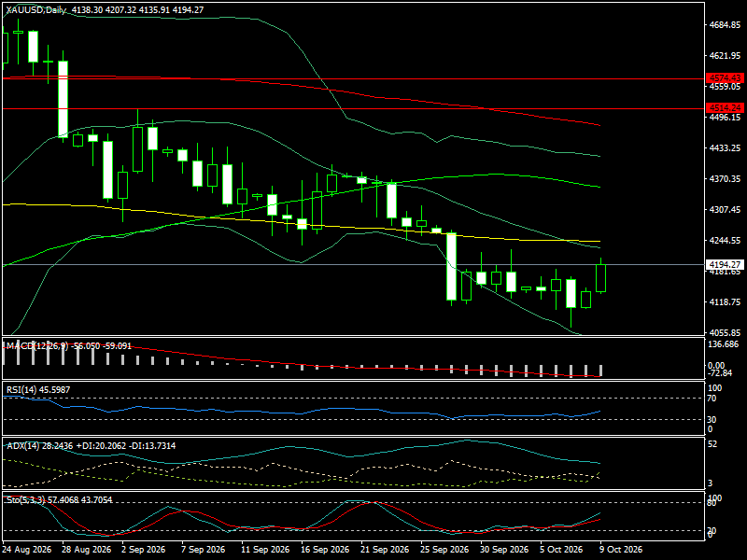Viewport: 747px width, 560px height.
Task: Click the 30 level on the RSI scale
Action: [x=712, y=419]
